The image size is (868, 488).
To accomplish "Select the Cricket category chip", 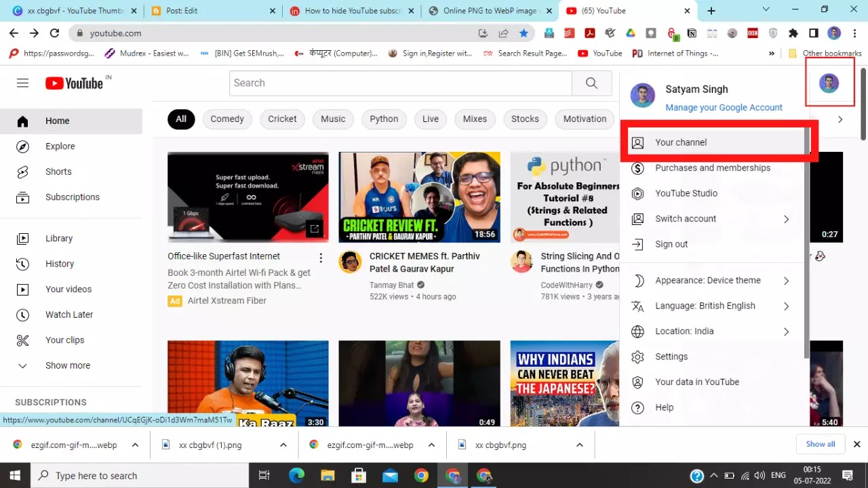I will [282, 119].
